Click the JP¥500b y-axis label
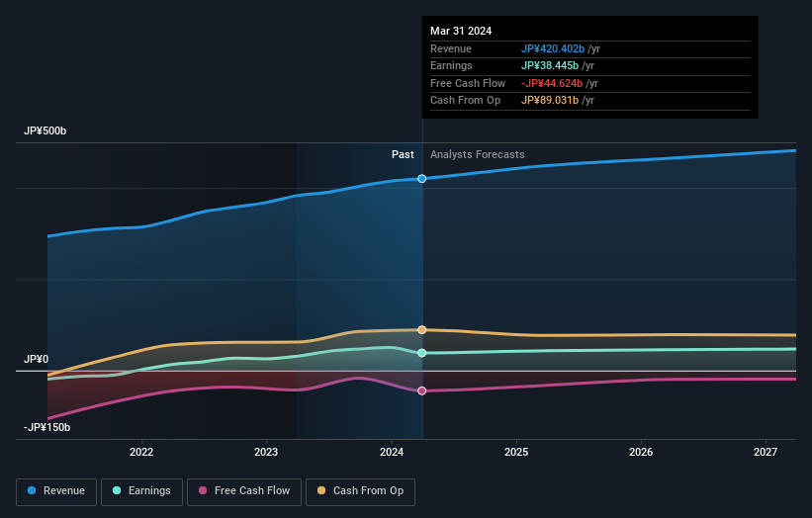 [x=45, y=130]
